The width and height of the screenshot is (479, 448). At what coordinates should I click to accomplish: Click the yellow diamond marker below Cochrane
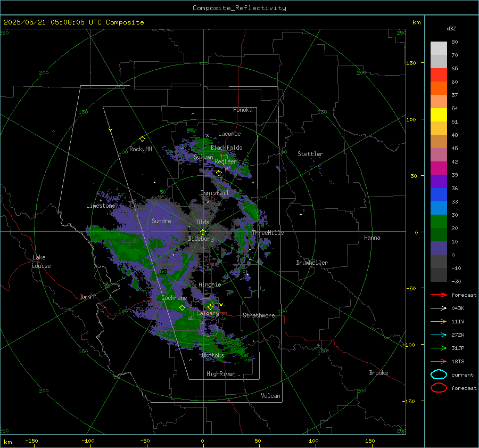pyautogui.click(x=182, y=307)
